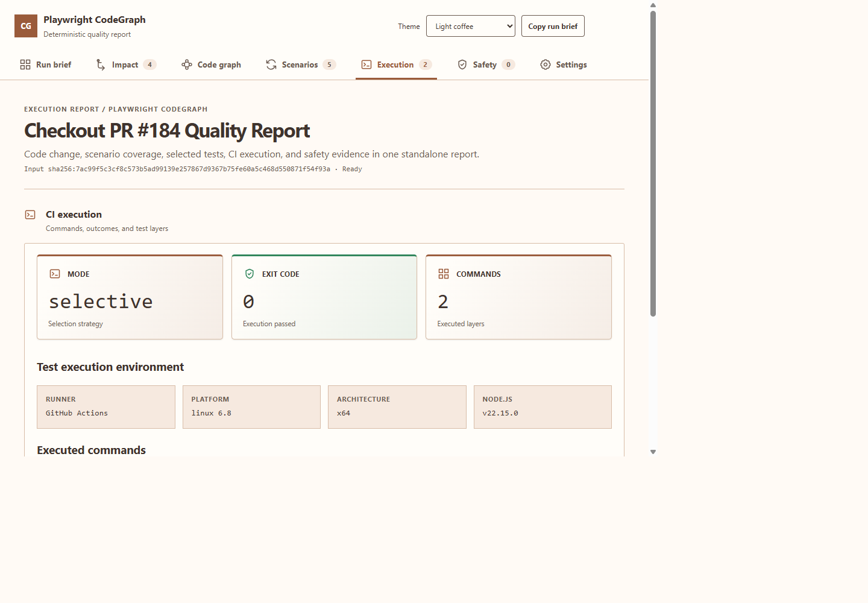Click the commands count value 2
Screen dimensions: 868x603
443,301
